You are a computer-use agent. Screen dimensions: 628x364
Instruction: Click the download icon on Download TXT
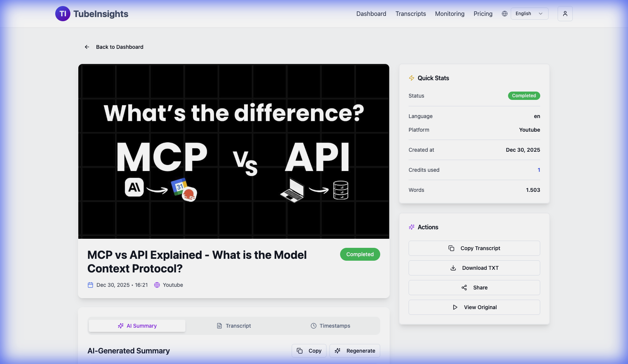coord(453,268)
